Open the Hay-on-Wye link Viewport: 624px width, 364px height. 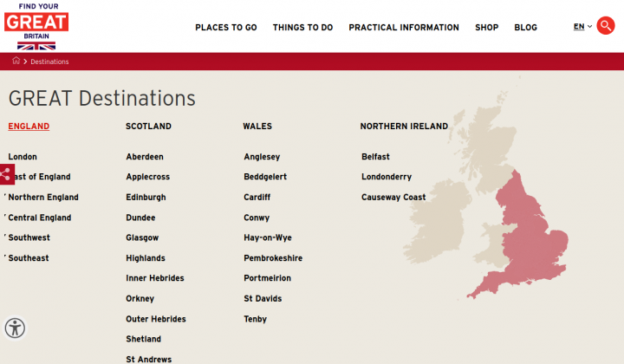click(268, 237)
